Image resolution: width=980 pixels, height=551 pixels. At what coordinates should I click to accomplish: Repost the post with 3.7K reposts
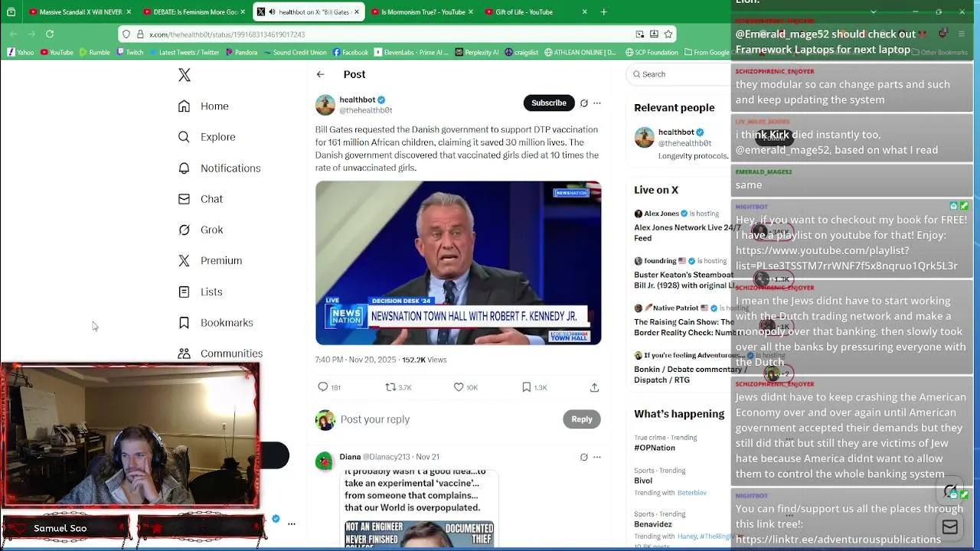pos(398,387)
